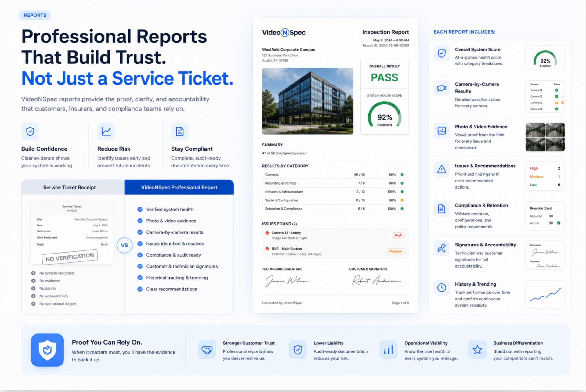Click the Issues & Recommendations warning triangle icon
The height and width of the screenshot is (392, 586).
[x=442, y=169]
